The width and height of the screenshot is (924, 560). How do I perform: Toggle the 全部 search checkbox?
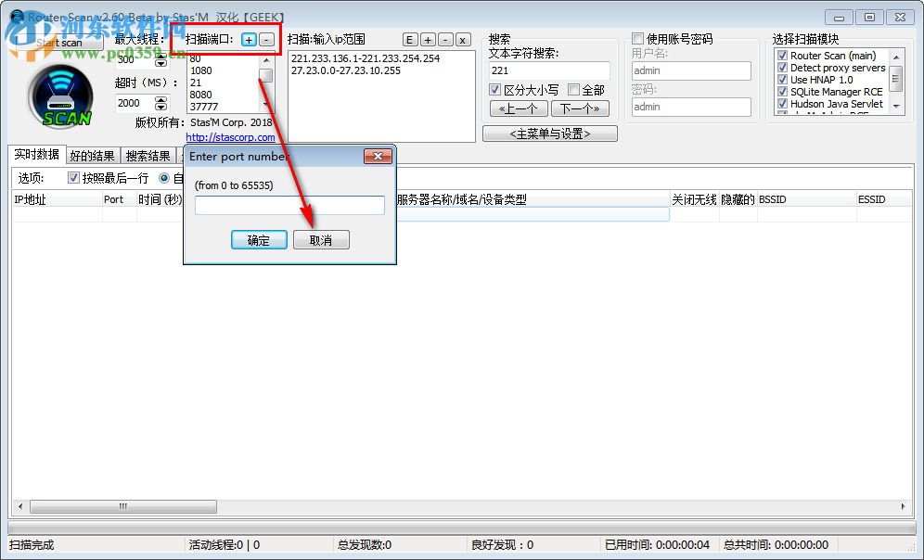click(x=574, y=90)
